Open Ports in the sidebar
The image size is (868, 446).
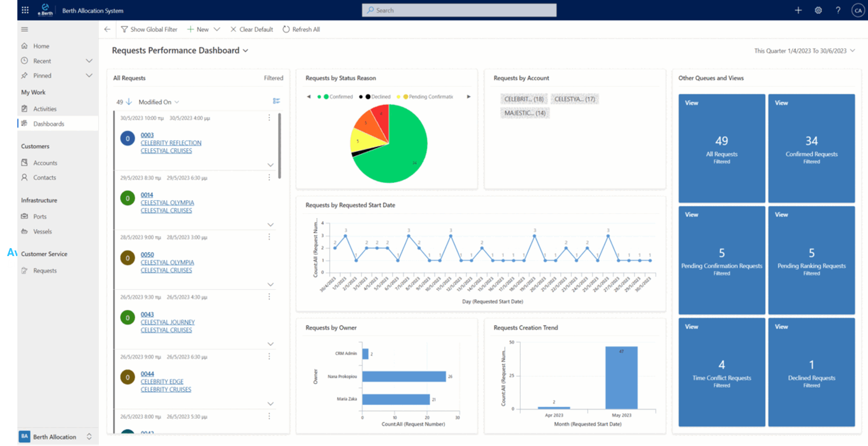[x=40, y=217]
